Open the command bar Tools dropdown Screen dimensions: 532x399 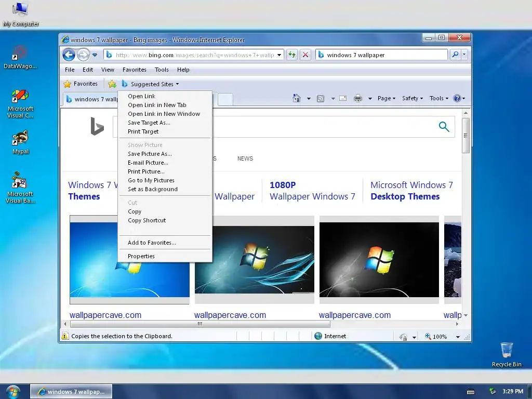438,98
